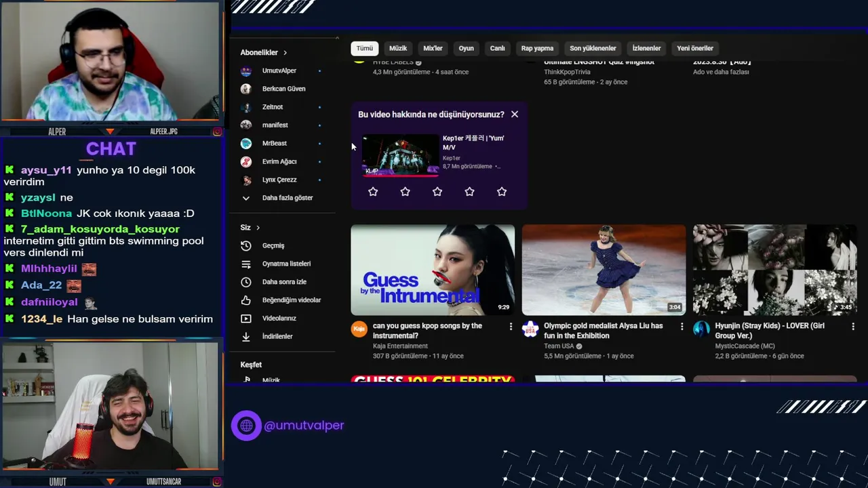Click Kaja Entertainment channel avatar
The image size is (868, 488).
pos(359,329)
